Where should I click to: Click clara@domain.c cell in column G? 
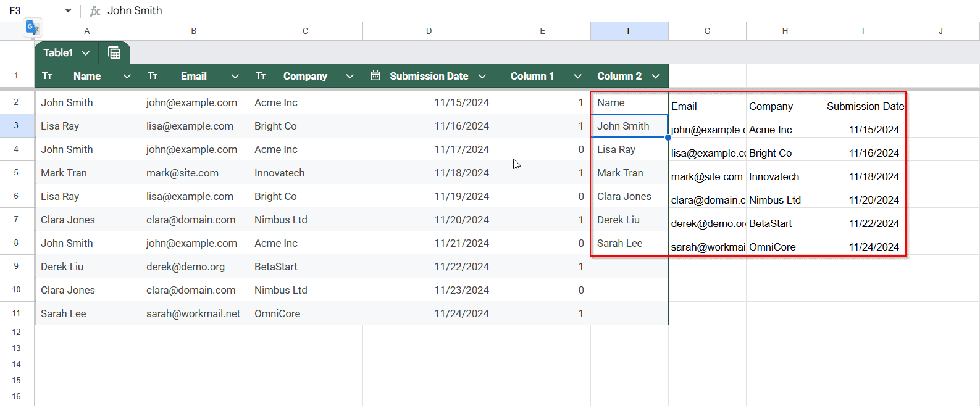707,196
